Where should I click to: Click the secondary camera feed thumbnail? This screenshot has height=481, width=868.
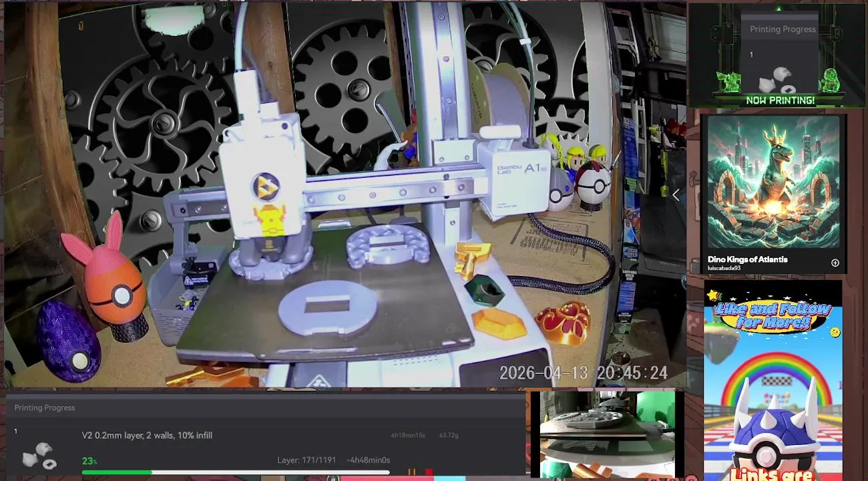[607, 434]
